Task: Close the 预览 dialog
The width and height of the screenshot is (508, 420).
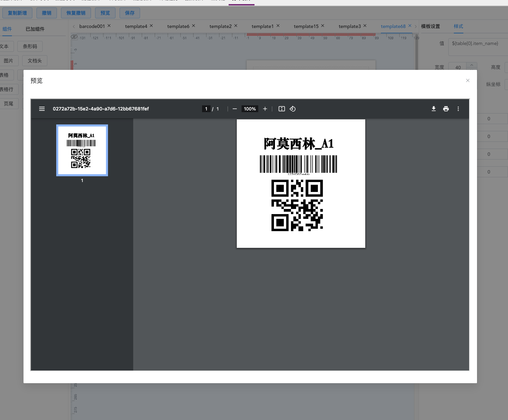Action: point(468,80)
